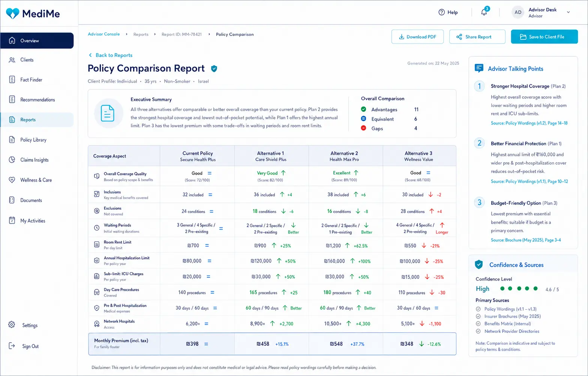Click the Waiting Periods clock icon
The height and width of the screenshot is (376, 588).
[x=96, y=228]
